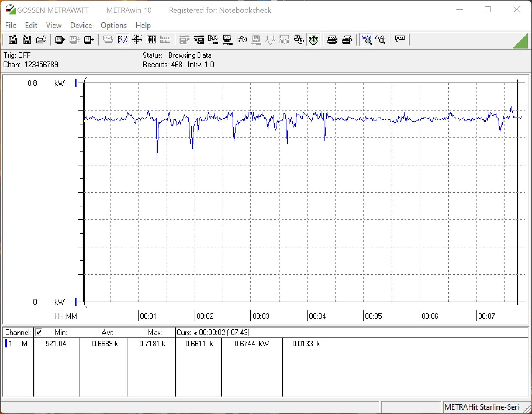Open the Help menu
This screenshot has width=532, height=414.
pyautogui.click(x=143, y=26)
